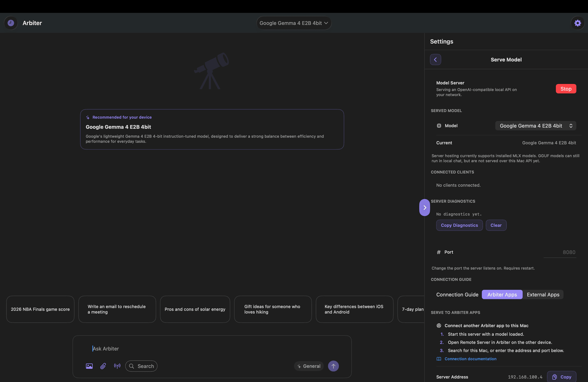Click the remote server broadcast icon
This screenshot has height=382, width=588.
(x=117, y=366)
